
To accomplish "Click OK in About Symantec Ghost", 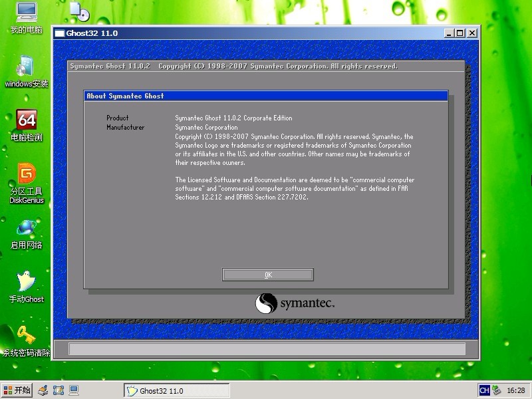I will 268,275.
